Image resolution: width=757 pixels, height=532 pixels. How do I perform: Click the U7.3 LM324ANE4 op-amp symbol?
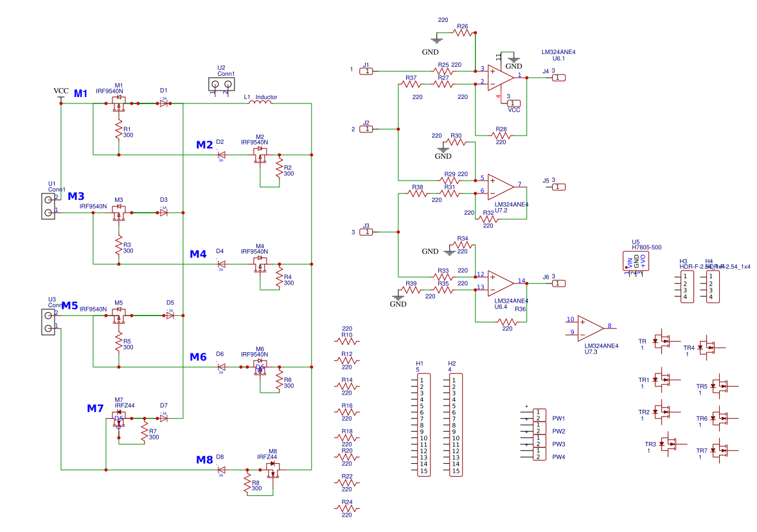(591, 329)
